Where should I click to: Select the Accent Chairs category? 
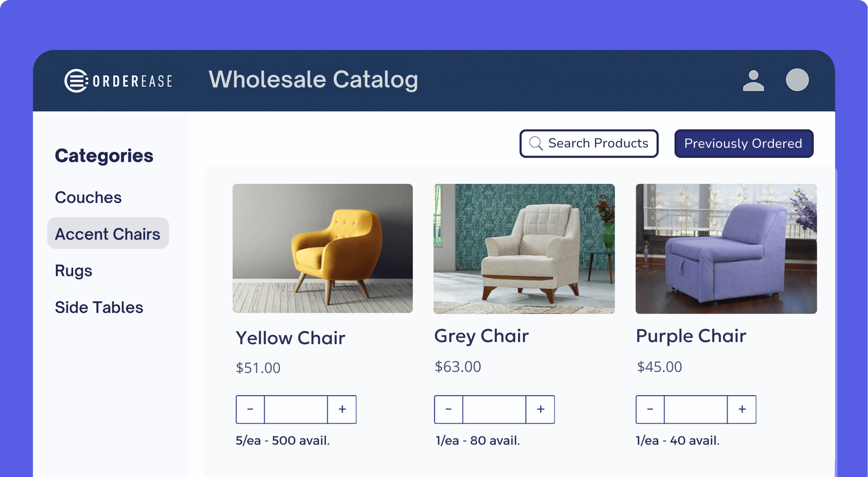(x=108, y=234)
